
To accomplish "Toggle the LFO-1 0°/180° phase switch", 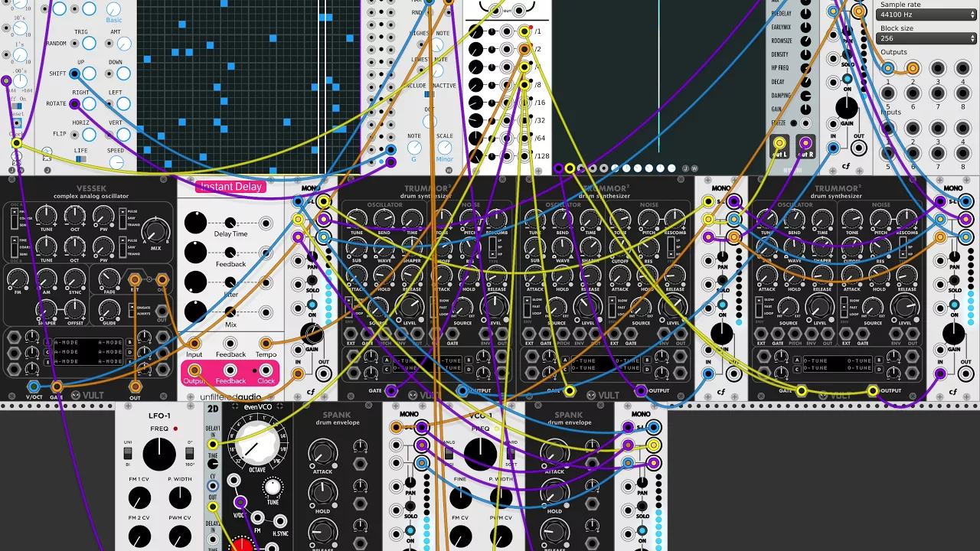I will (x=190, y=454).
